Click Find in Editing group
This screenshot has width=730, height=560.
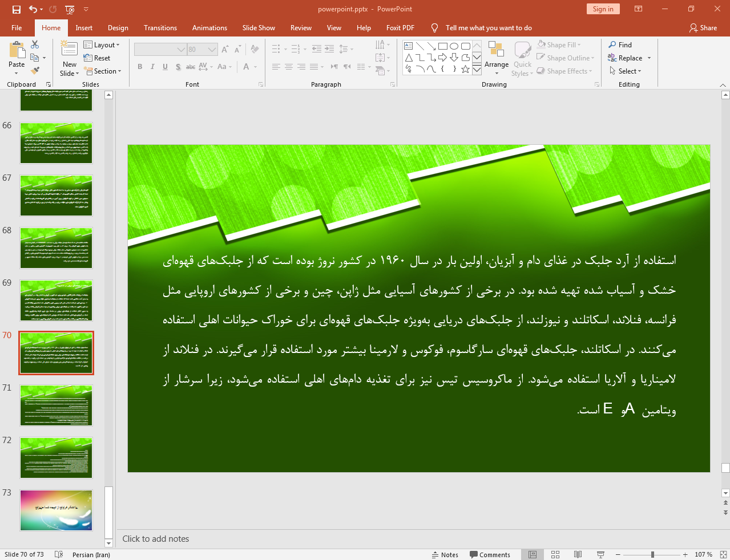point(620,45)
